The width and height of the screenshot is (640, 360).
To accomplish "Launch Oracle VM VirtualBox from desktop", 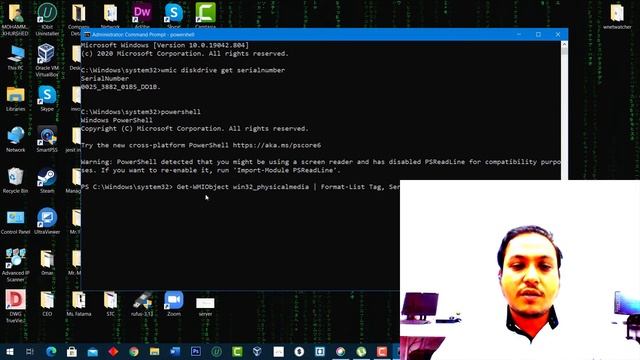I will pyautogui.click(x=47, y=60).
